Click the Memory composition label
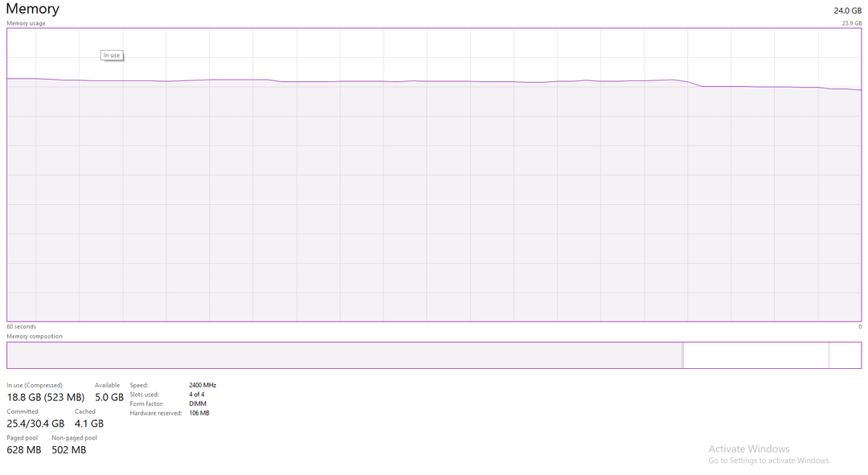The image size is (868, 475). click(35, 336)
